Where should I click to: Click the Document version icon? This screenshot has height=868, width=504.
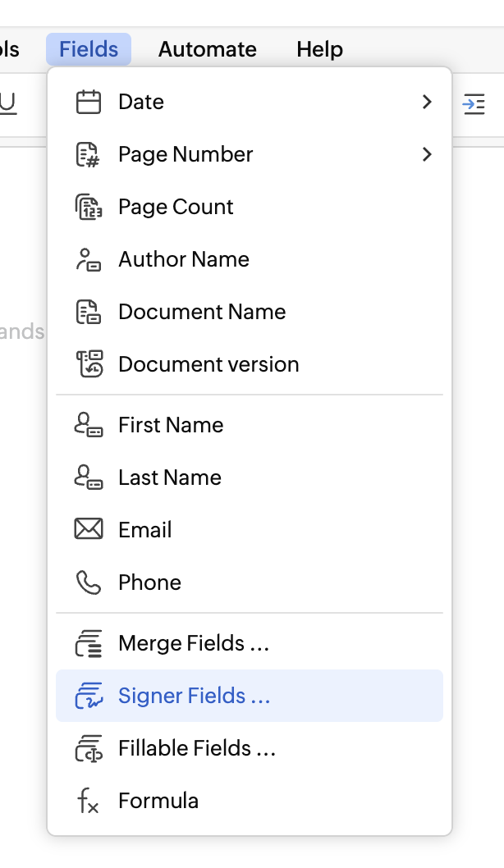tap(88, 364)
